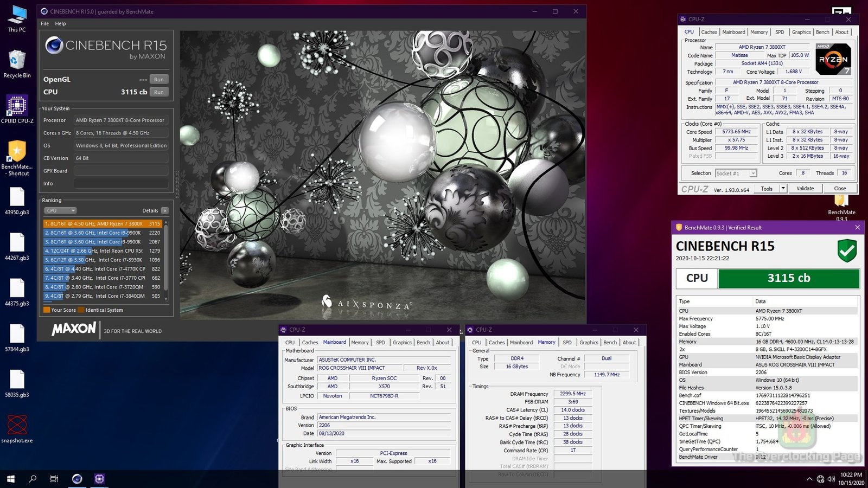Click the ranking Details arrow button
The image size is (868, 488).
165,210
